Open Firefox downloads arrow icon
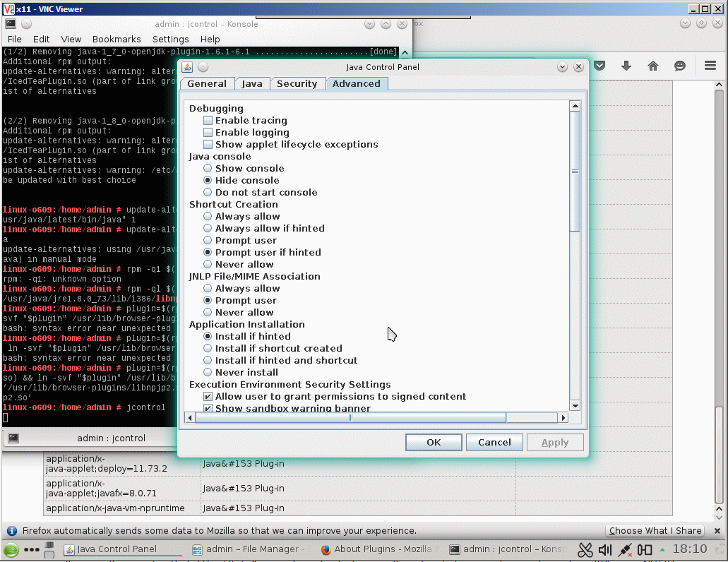 626,66
